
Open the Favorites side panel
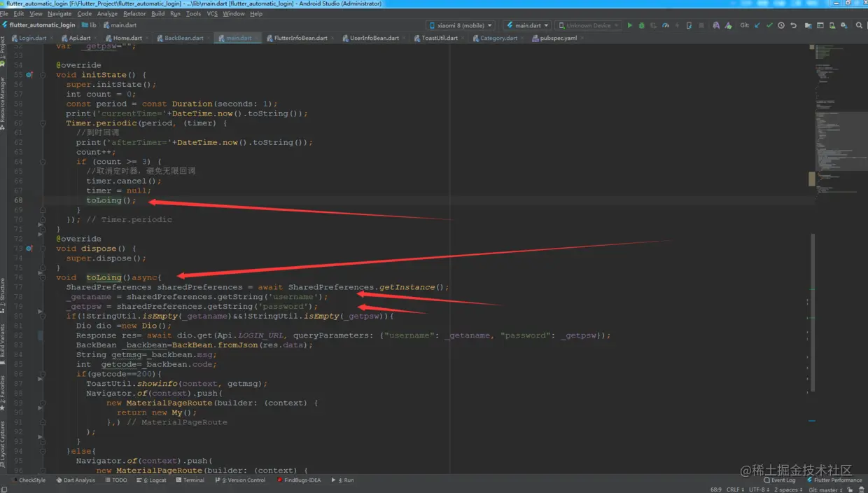3,393
